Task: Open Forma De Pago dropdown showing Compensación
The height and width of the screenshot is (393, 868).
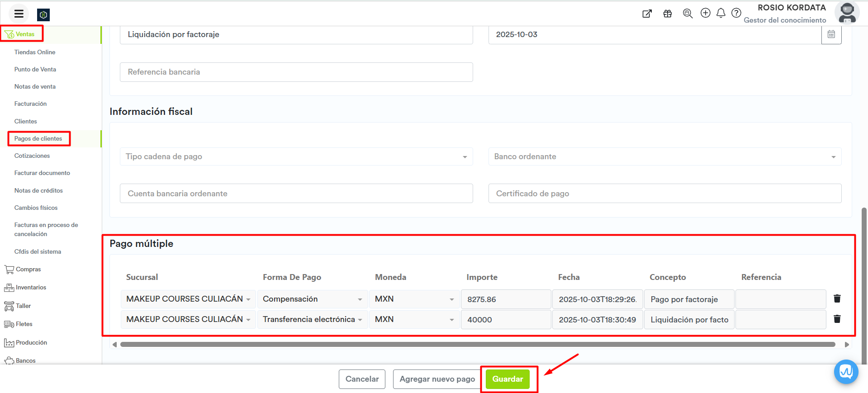Action: (312, 299)
